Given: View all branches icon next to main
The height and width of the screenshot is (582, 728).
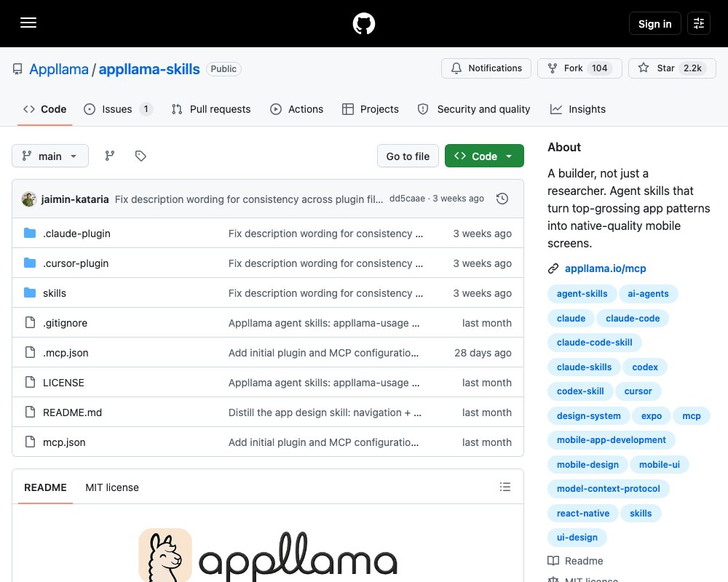Looking at the screenshot, I should (x=110, y=156).
